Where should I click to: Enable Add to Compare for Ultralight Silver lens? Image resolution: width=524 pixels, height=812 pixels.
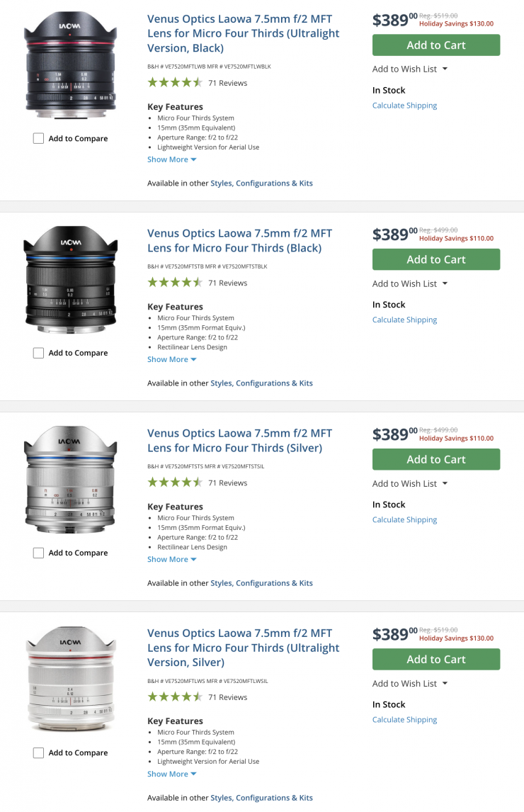coord(39,752)
